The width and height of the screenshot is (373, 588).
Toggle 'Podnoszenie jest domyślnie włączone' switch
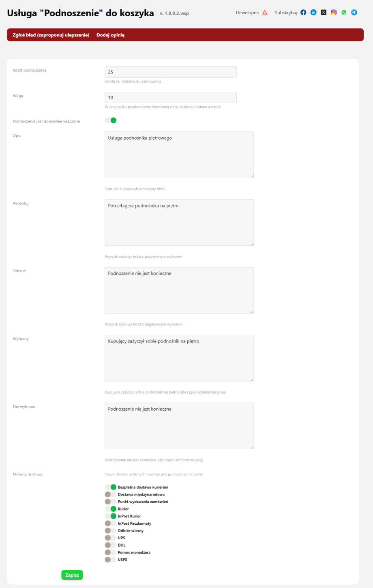[x=111, y=121]
